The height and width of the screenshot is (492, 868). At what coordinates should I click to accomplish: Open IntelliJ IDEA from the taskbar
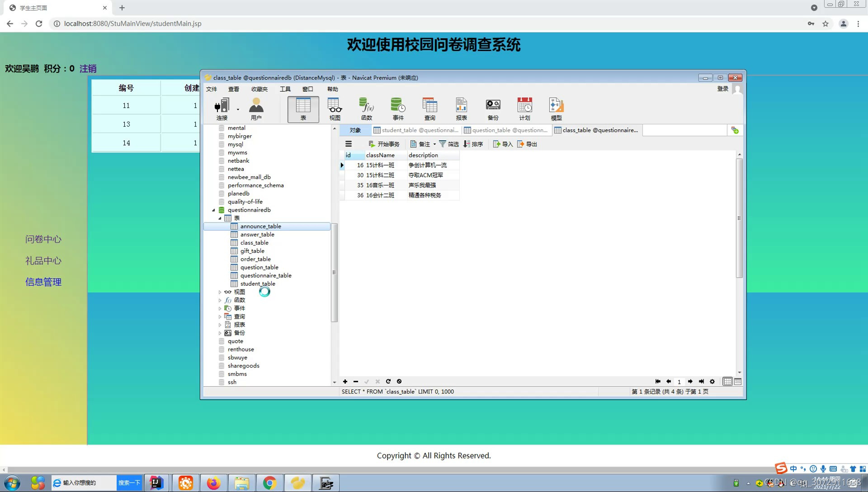156,483
